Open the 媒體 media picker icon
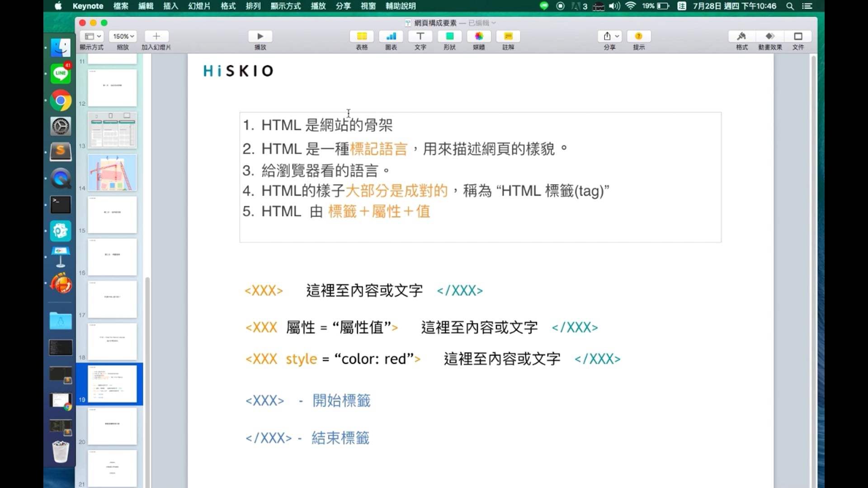Screen dimensions: 868x488 pyautogui.click(x=478, y=36)
